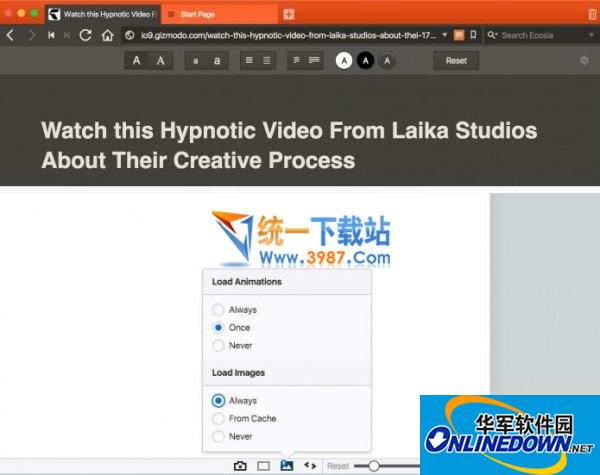Select the white reader theme swatch

pyautogui.click(x=344, y=60)
